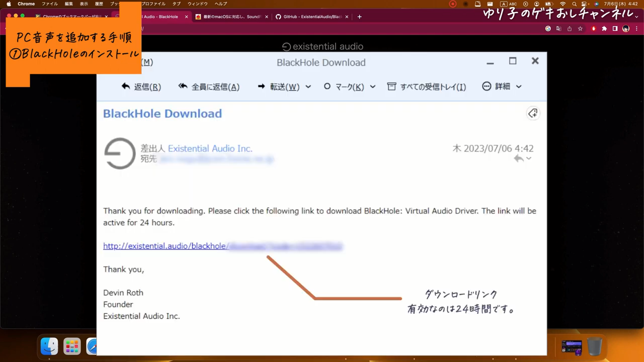Open a new Chrome tab
Screen dimensions: 644x362
359,17
